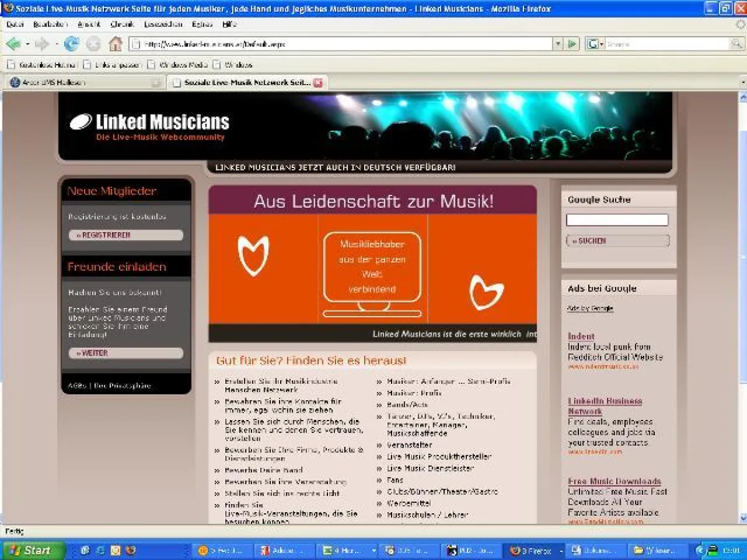747x560 pixels.
Task: Click the Back navigation arrow
Action: click(14, 44)
